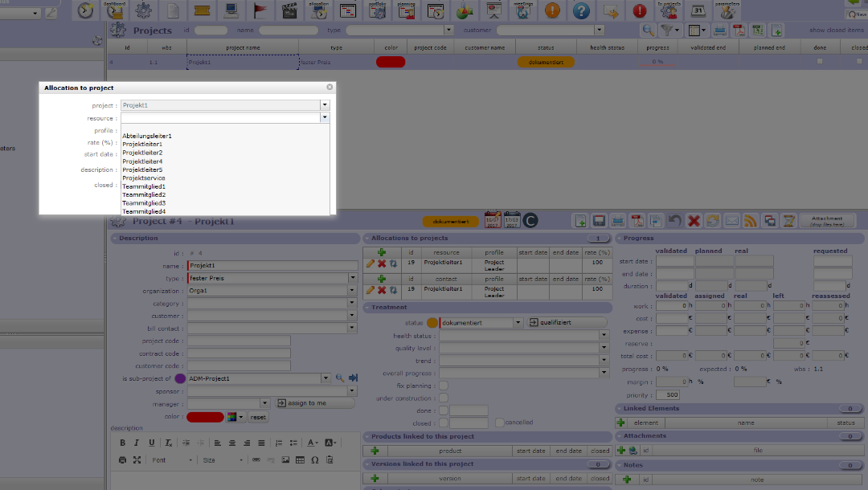Tick the cancelled checkbox
Image resolution: width=868 pixels, height=490 pixels.
tap(500, 423)
